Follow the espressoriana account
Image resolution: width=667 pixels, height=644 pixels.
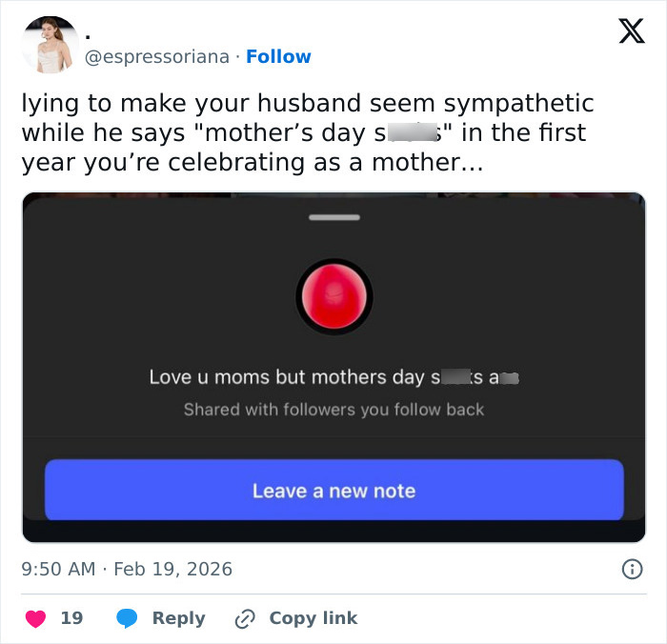278,56
